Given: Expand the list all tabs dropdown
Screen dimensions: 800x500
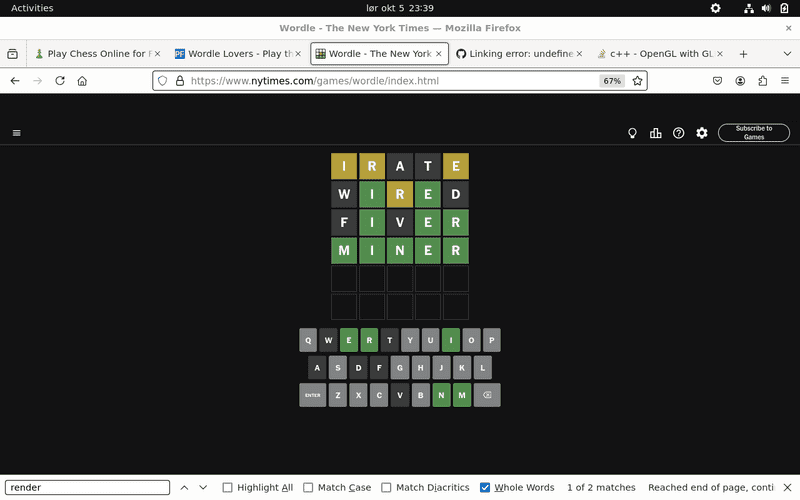Looking at the screenshot, I should click(787, 54).
